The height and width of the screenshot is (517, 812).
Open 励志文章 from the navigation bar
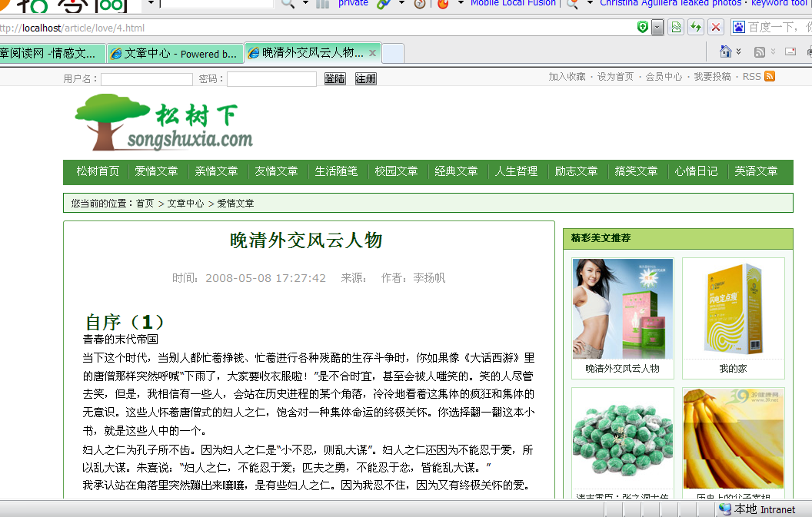point(576,171)
